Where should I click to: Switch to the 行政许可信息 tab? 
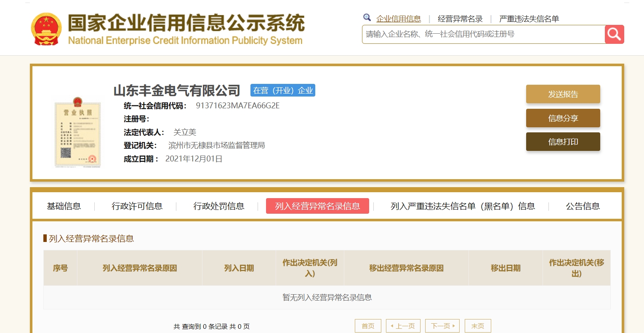137,206
